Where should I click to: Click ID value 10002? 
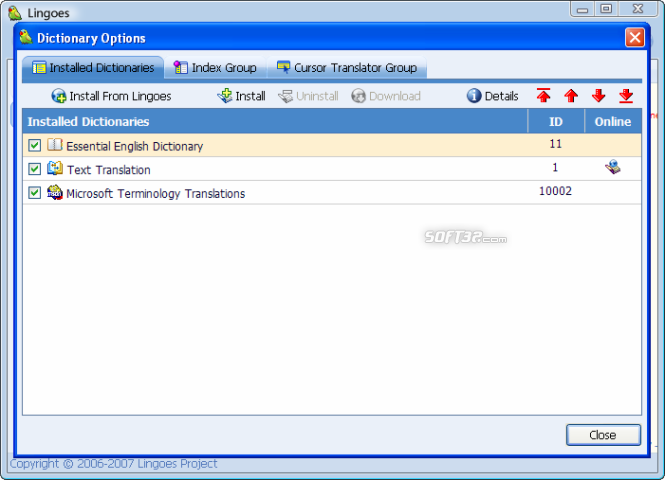(x=555, y=191)
